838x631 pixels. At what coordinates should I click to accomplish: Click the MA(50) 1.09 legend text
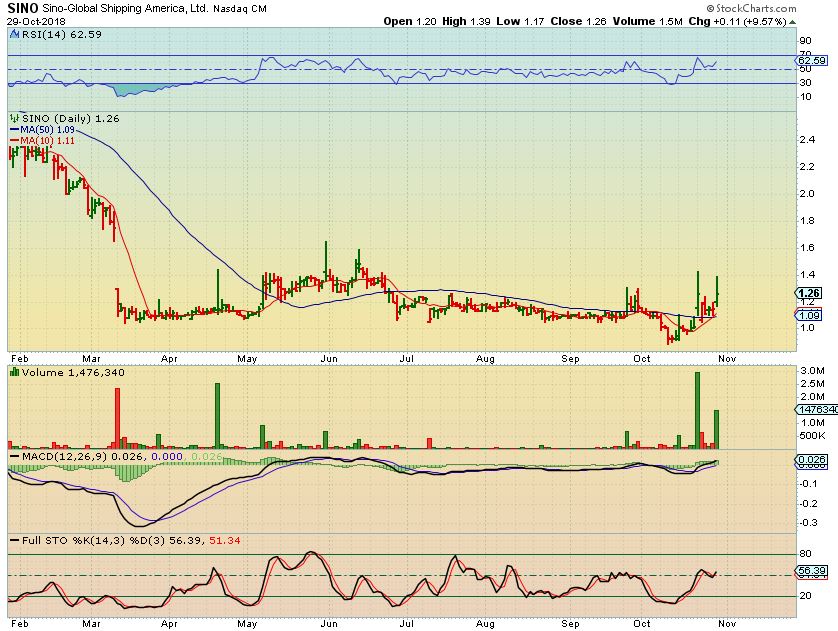[x=47, y=130]
